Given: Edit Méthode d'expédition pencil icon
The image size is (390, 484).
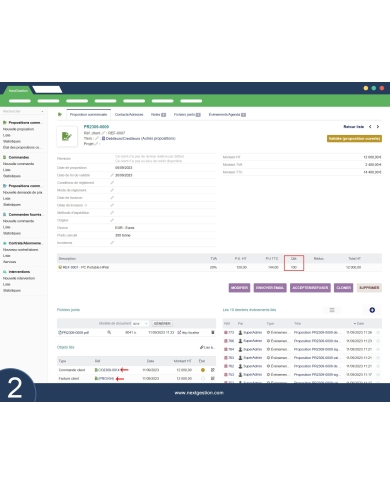Looking at the screenshot, I should [x=112, y=213].
